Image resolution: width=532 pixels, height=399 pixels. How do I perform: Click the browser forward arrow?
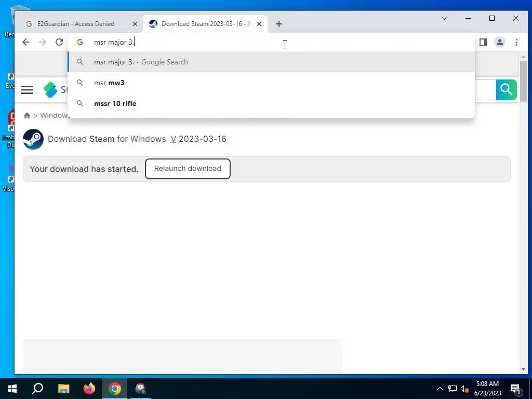[43, 42]
